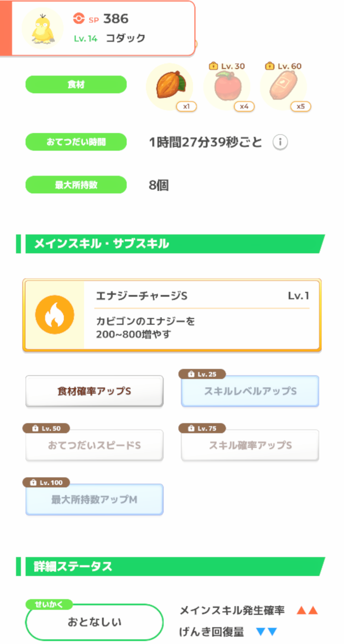Tap the おとなしい nature box
This screenshot has width=344, height=644.
[94, 622]
